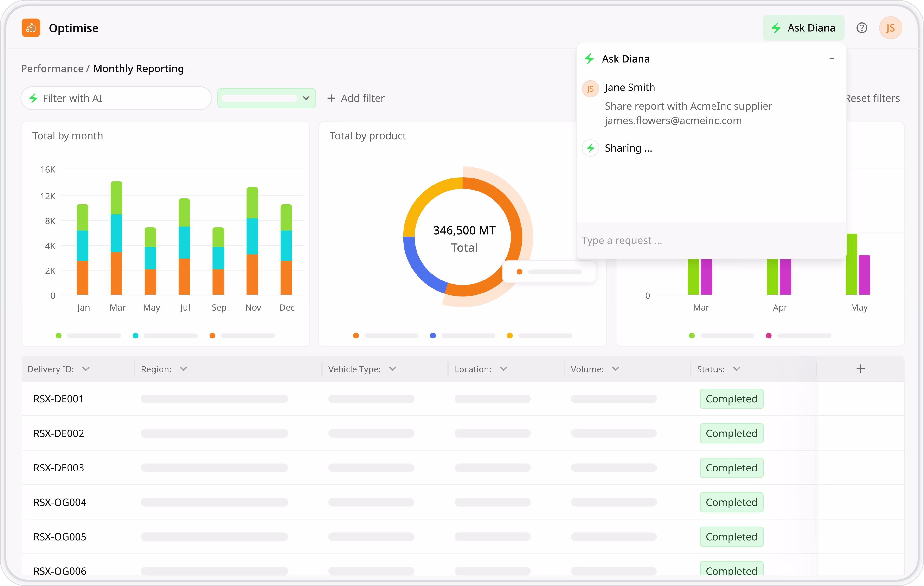Expand the green filter dropdown
Screen dimensions: 924x586
click(305, 98)
